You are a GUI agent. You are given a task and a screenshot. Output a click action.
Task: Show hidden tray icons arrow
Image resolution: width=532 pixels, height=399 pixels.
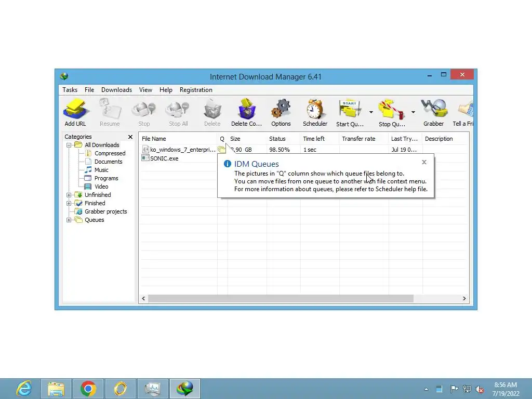tap(426, 389)
